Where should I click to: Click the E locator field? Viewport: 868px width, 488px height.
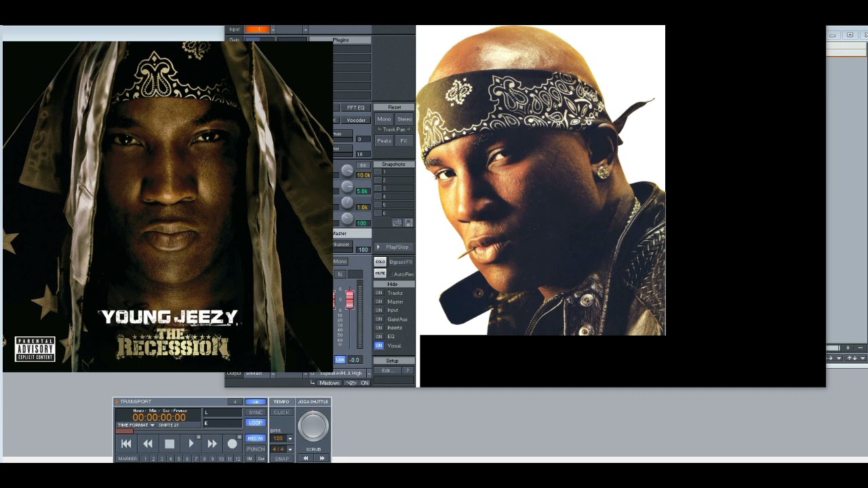point(222,423)
